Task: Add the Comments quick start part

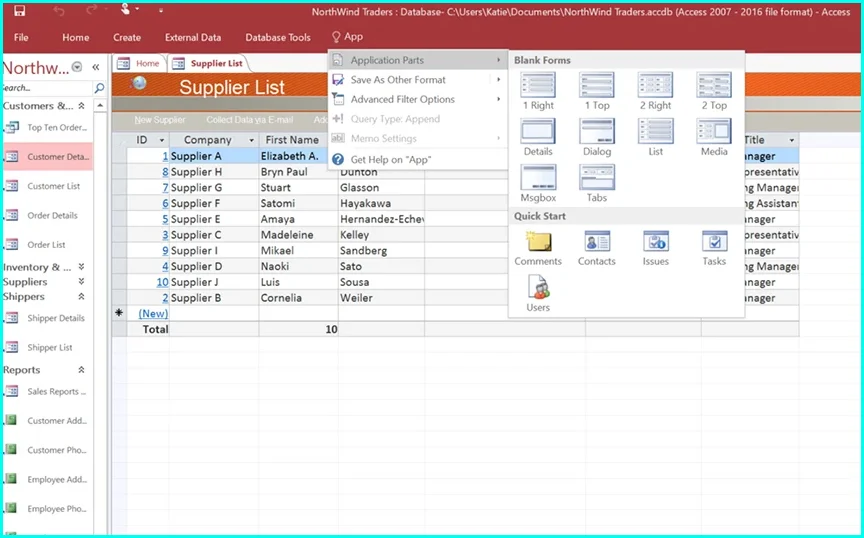Action: 538,242
